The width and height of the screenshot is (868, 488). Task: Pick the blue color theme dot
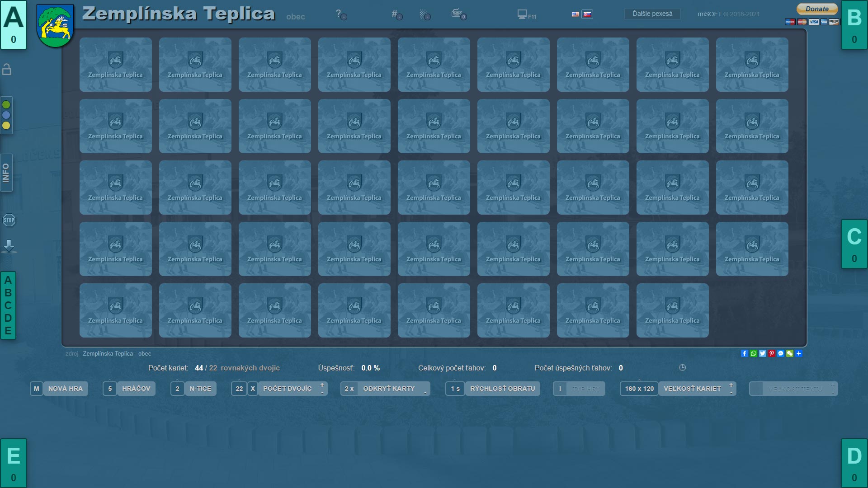[x=6, y=115]
